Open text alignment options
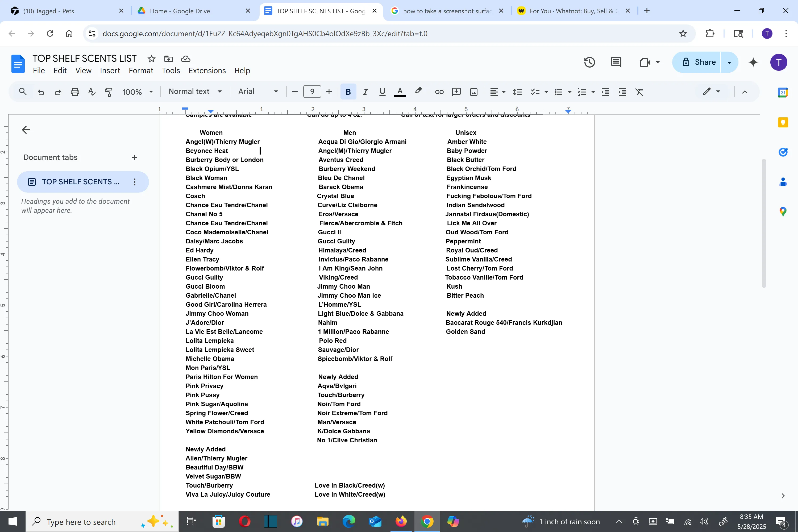 (498, 92)
